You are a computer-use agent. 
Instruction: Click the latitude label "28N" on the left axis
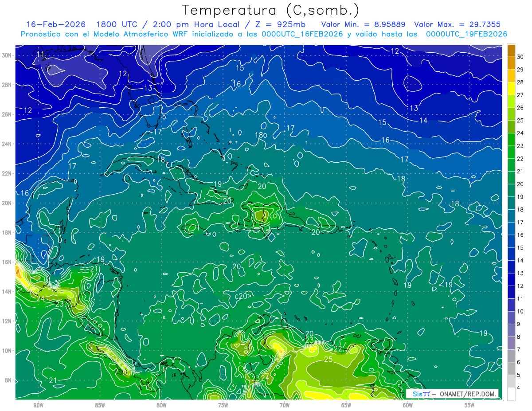click(7, 85)
